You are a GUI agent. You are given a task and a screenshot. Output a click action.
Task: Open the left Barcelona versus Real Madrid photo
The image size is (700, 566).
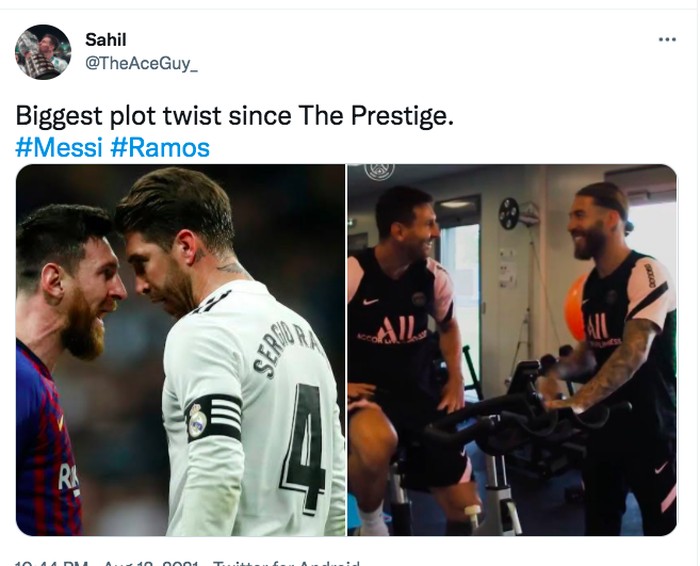point(180,350)
